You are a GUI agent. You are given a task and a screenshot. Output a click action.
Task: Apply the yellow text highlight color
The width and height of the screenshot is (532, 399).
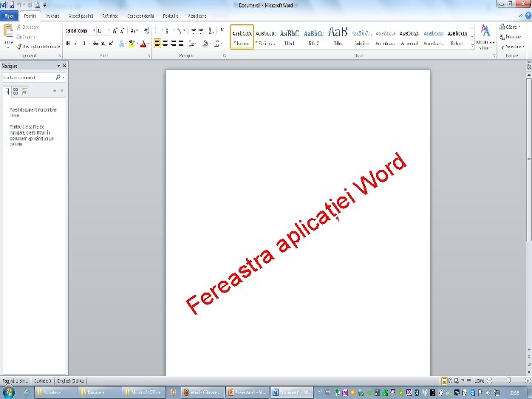point(132,44)
